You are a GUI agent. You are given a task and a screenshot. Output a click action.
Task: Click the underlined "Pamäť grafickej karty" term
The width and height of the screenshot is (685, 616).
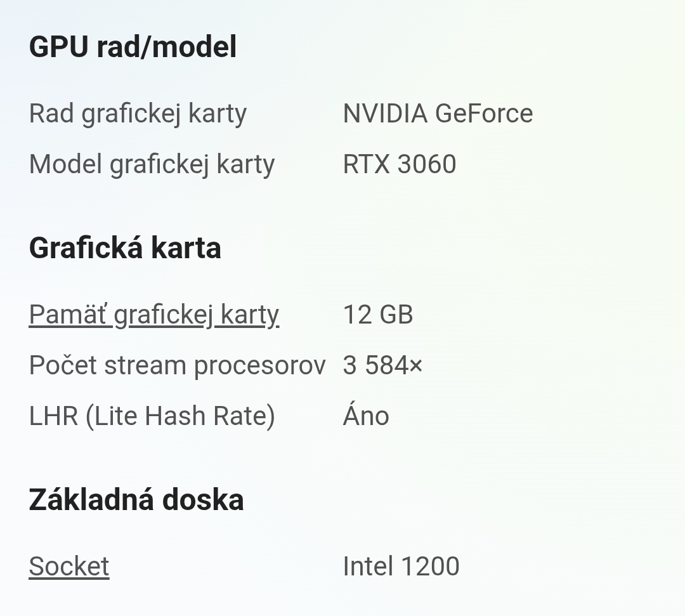[x=153, y=314]
